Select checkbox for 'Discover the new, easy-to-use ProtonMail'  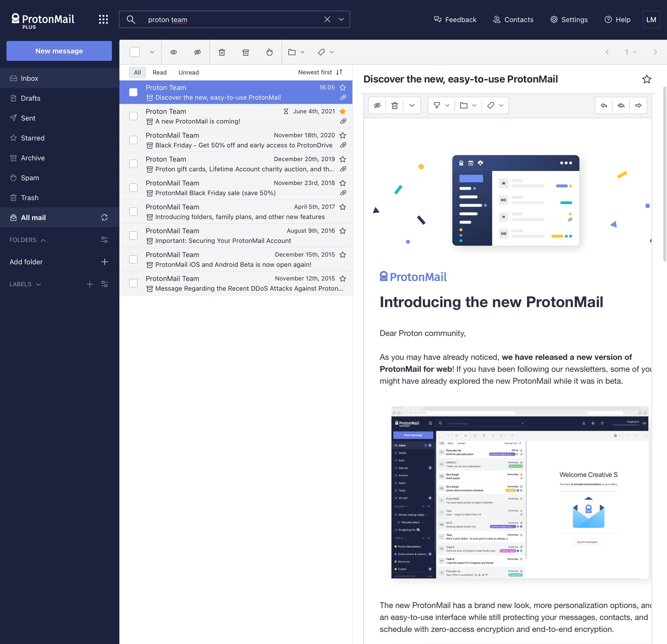click(x=133, y=92)
